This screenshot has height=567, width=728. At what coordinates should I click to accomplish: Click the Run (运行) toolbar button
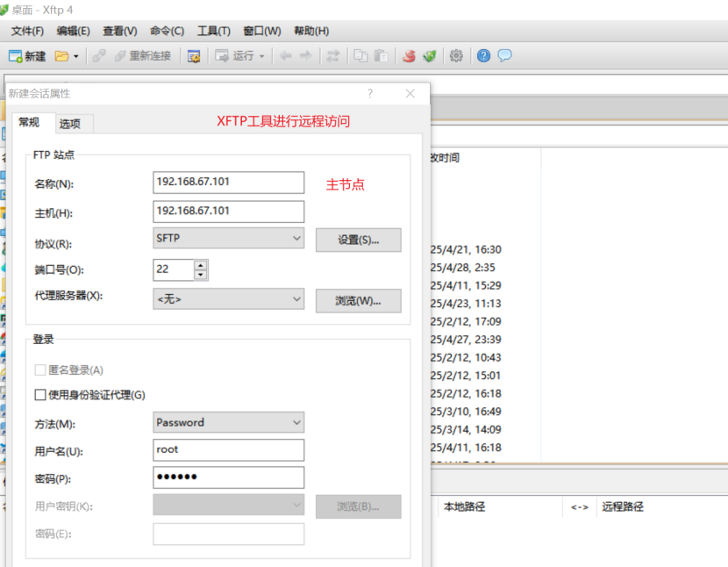pyautogui.click(x=234, y=56)
